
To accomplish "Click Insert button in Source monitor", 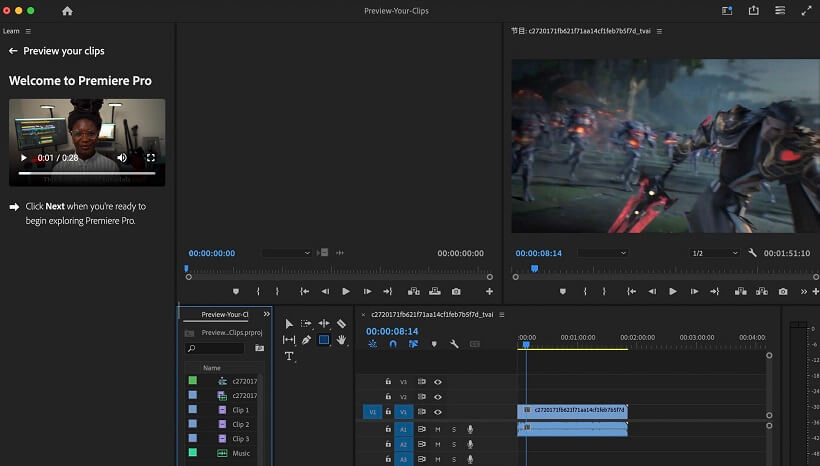I will [414, 291].
